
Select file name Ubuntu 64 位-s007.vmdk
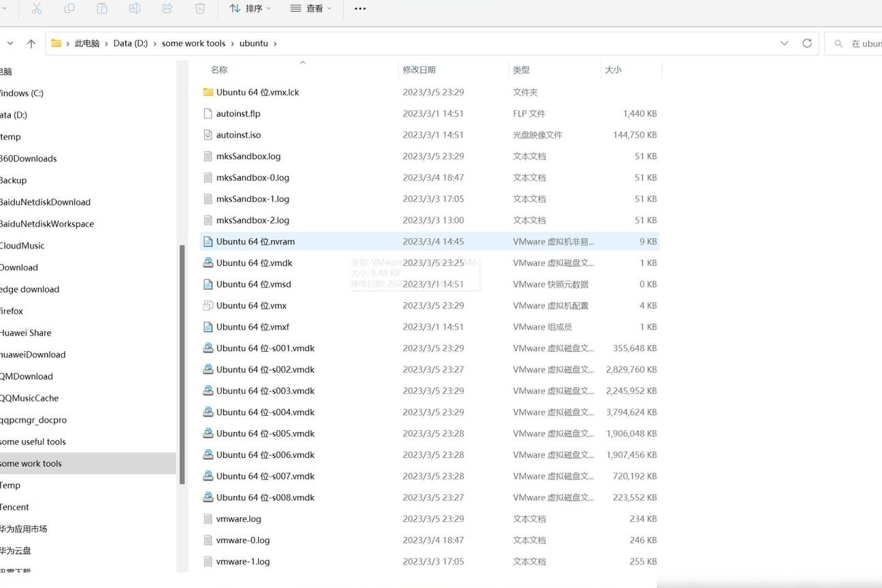pyautogui.click(x=265, y=476)
